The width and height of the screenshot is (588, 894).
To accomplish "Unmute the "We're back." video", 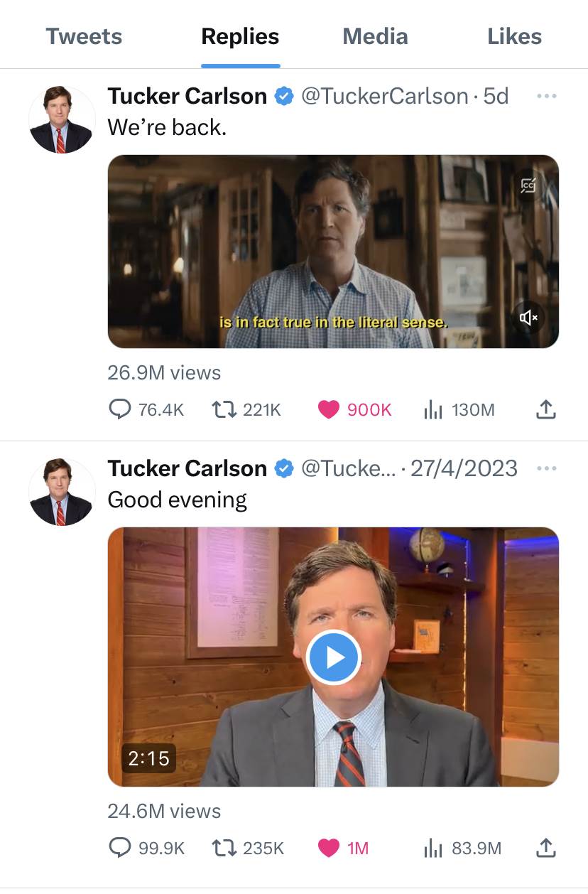I will click(529, 318).
